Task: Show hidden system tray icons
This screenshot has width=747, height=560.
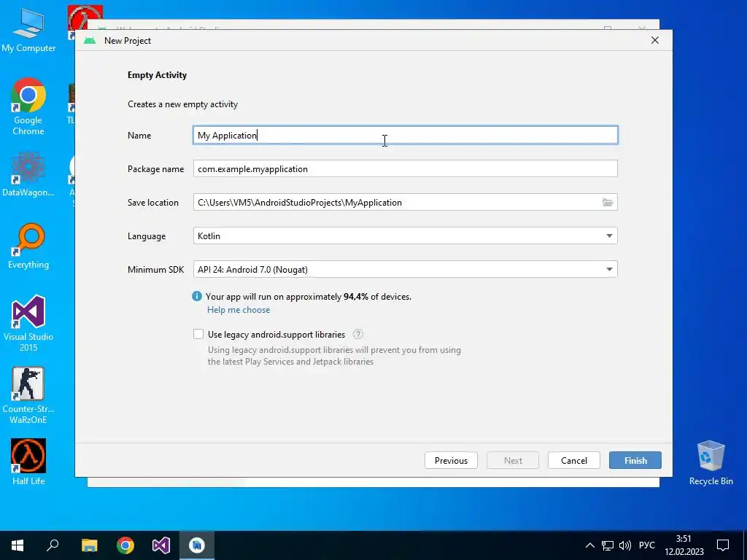Action: pos(589,545)
